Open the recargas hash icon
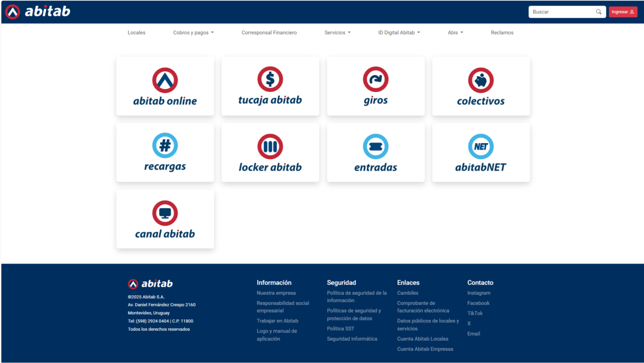This screenshot has width=644, height=363. coord(165,146)
